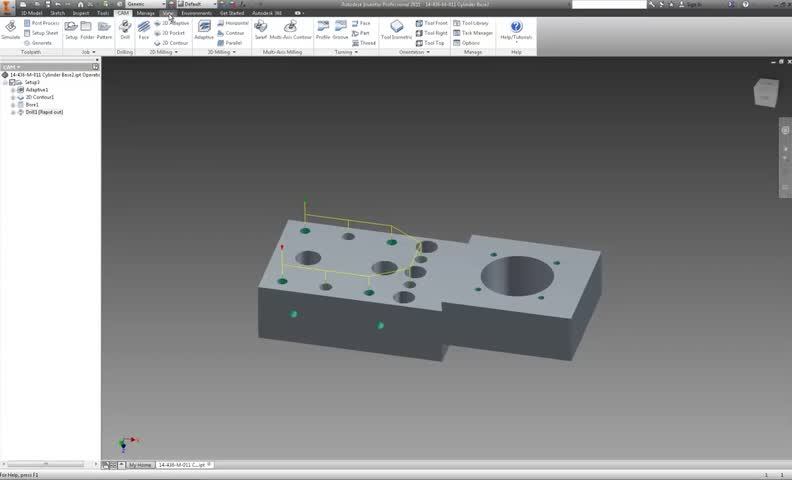Viewport: 792px width, 480px height.
Task: Expand the 2D Contour1 operation node
Action: click(x=13, y=97)
